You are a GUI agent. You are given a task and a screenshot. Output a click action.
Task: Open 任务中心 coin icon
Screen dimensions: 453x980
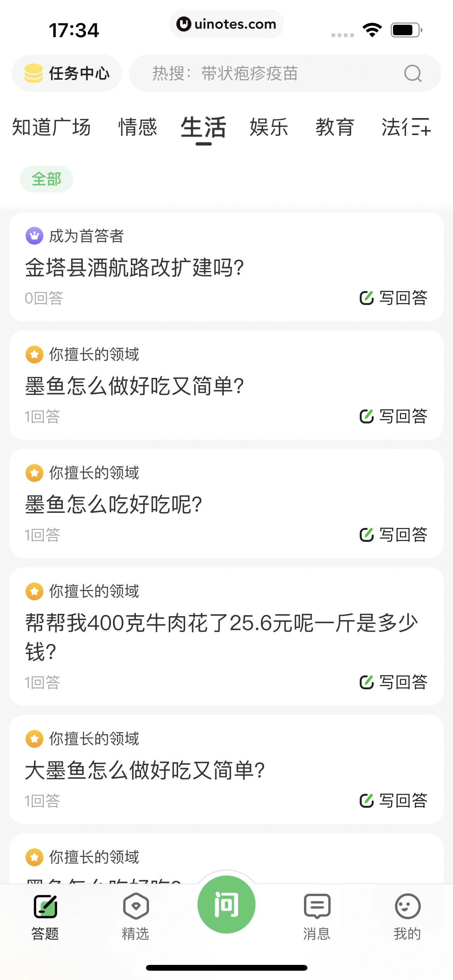click(x=34, y=74)
